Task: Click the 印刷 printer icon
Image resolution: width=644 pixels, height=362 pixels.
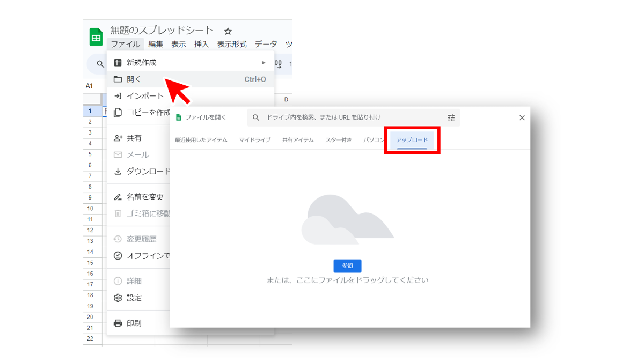Action: click(x=118, y=323)
